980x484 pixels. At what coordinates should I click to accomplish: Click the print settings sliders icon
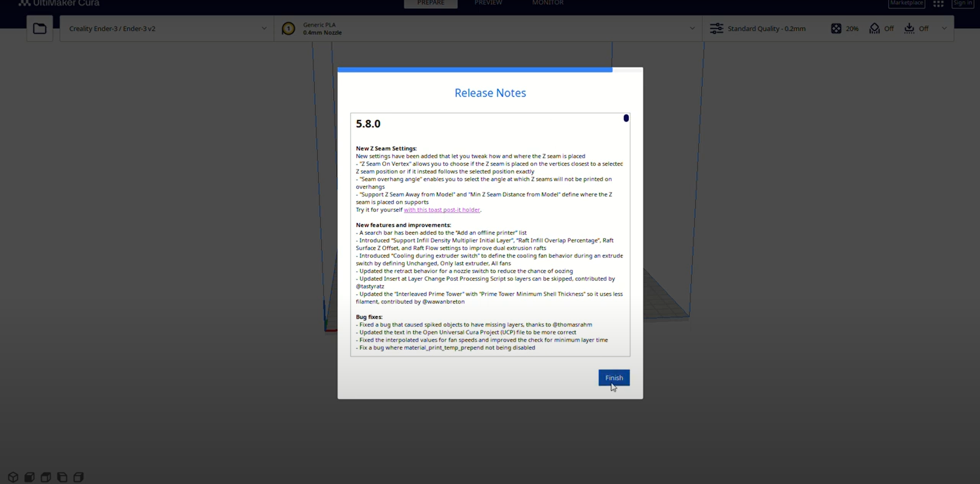click(716, 29)
